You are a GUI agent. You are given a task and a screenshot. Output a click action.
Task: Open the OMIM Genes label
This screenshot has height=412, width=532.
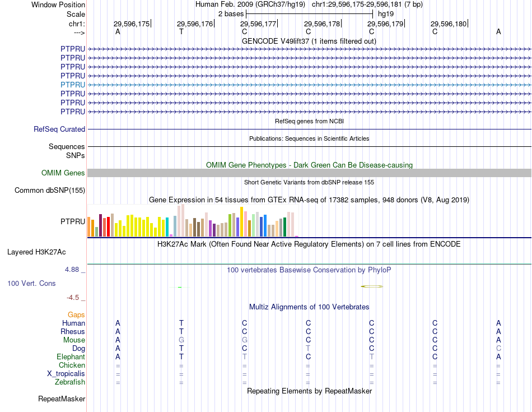[63, 173]
